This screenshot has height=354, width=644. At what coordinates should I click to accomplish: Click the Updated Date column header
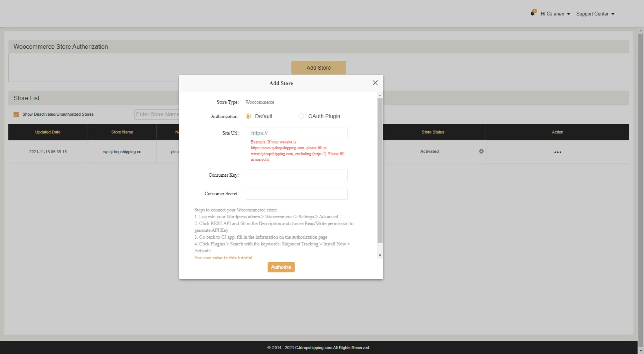(x=48, y=132)
